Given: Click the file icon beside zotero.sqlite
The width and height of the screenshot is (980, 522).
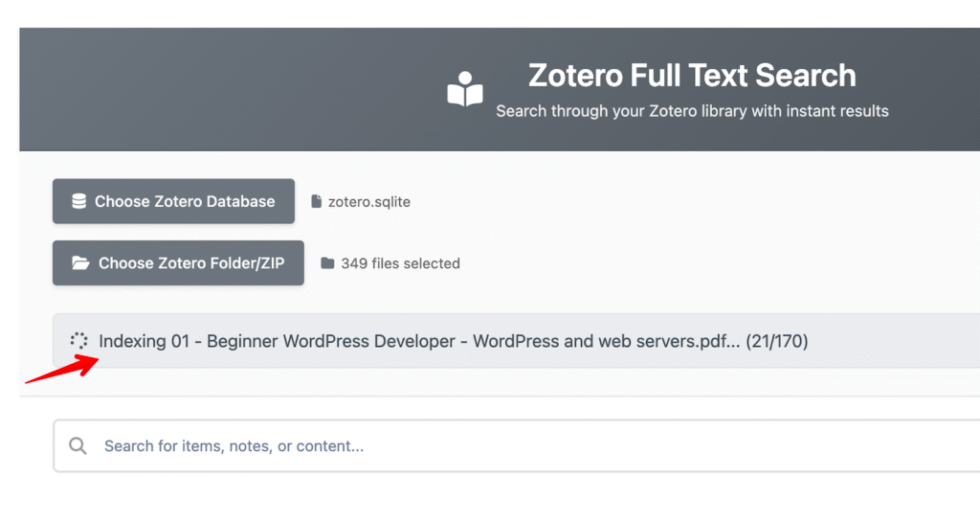Looking at the screenshot, I should (x=317, y=202).
